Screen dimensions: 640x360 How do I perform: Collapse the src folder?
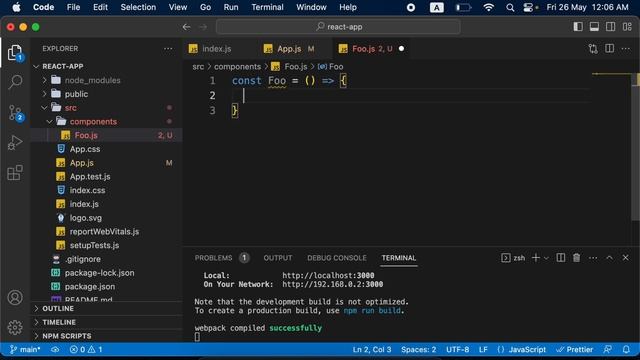click(106, 108)
